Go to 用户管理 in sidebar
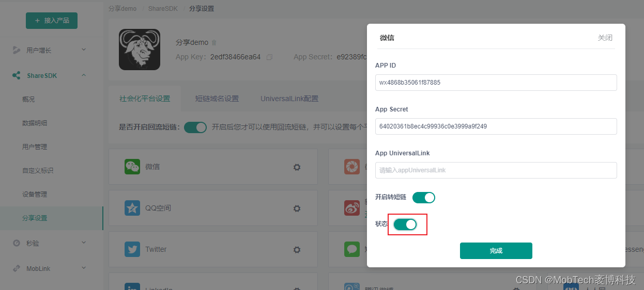Screen dimensions: 644x290 point(35,147)
